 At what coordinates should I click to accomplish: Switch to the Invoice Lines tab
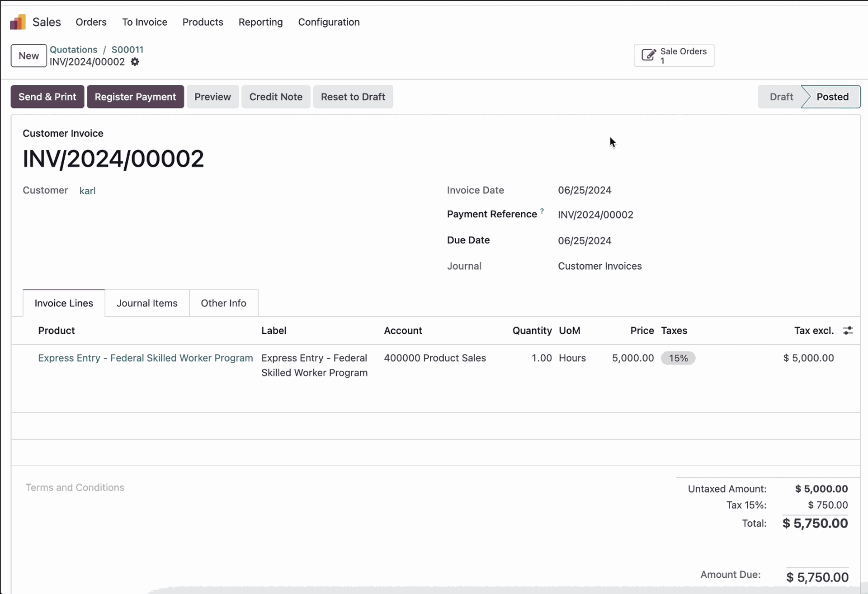coord(64,303)
